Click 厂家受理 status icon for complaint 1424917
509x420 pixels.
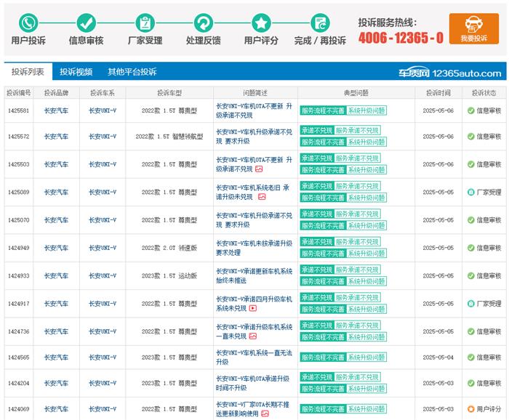[x=470, y=304]
